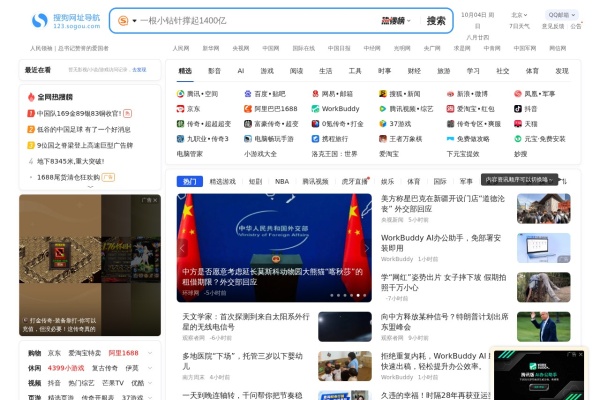600x400 pixels.
Task: Click the 抖音 icon
Action: pos(518,109)
